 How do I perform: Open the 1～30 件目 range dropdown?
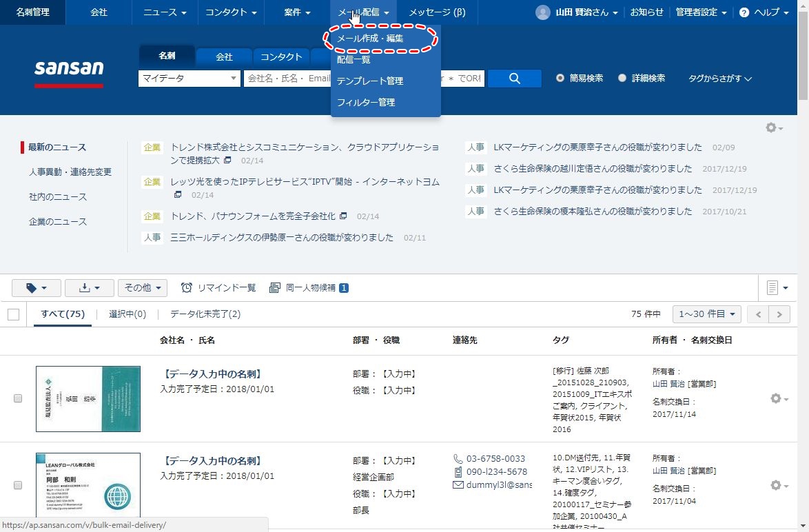707,314
